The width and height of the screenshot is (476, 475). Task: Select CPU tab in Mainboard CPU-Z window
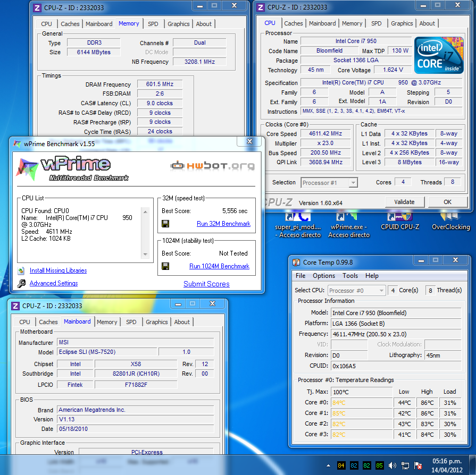pyautogui.click(x=24, y=322)
